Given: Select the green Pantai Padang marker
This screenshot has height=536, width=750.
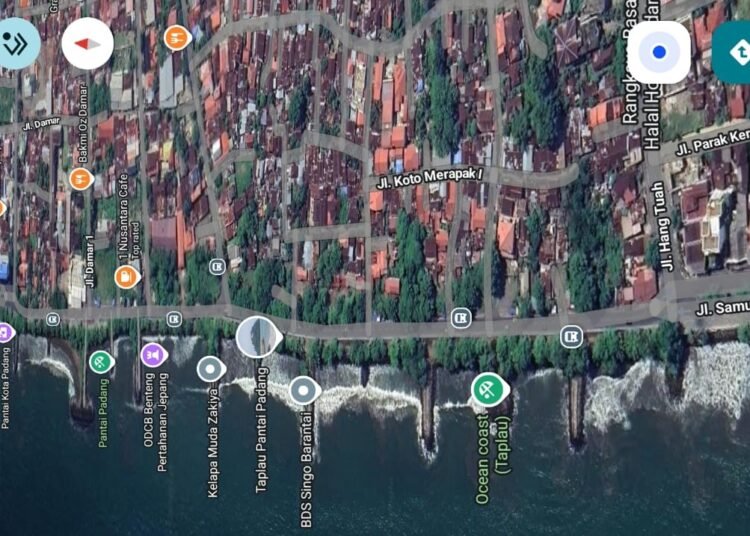Looking at the screenshot, I should 101,362.
